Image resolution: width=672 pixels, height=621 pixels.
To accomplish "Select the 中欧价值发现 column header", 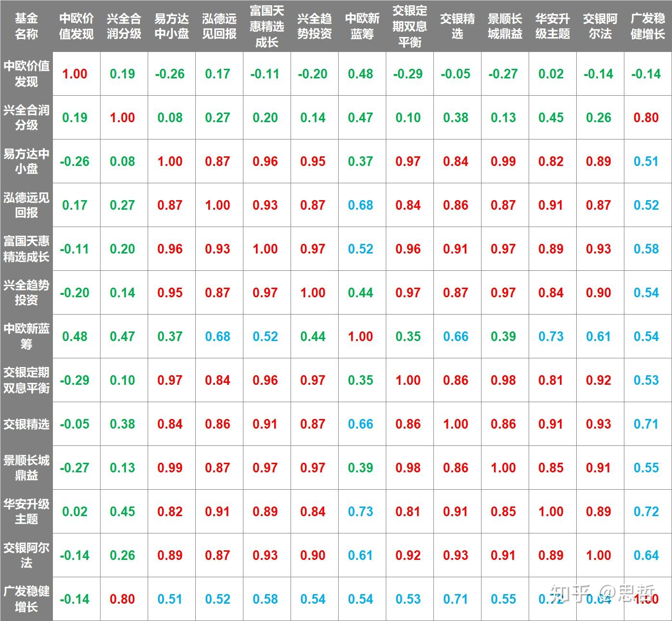I will (76, 26).
